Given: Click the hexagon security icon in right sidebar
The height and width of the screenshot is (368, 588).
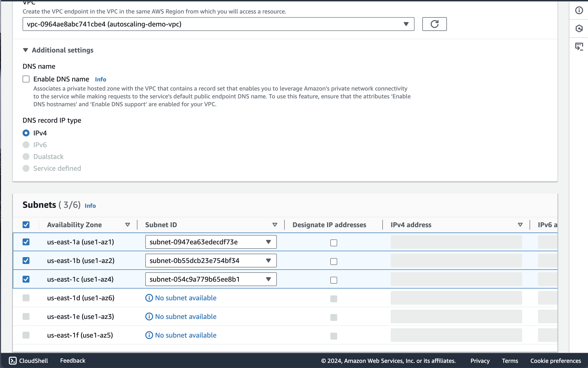Looking at the screenshot, I should (x=579, y=28).
